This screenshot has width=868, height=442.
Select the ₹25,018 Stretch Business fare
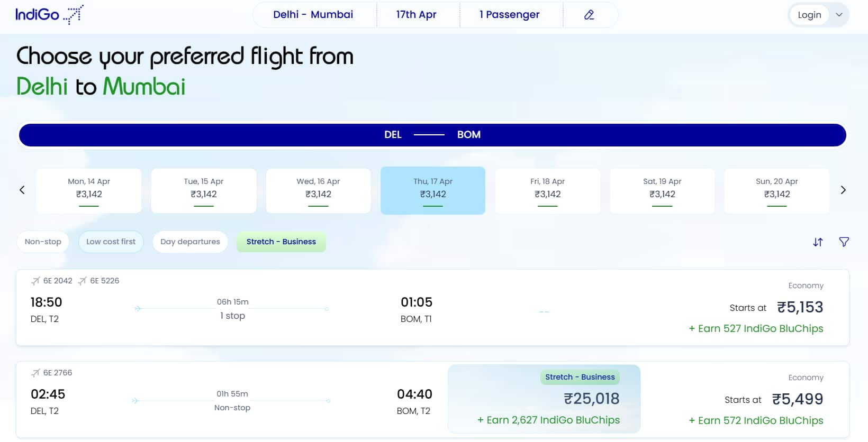click(x=544, y=399)
